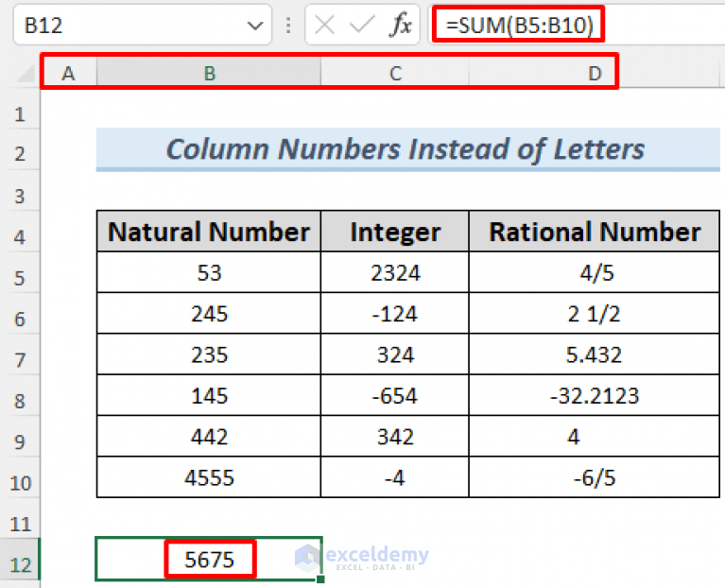
Task: Select the Rational Number cell containing 4
Action: 595,437
